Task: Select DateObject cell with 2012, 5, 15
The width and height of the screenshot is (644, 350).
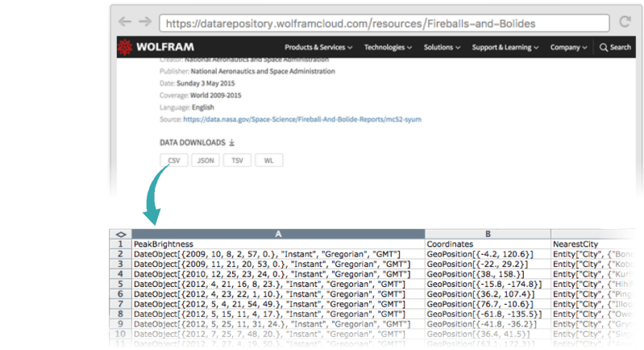Action: coord(278,314)
